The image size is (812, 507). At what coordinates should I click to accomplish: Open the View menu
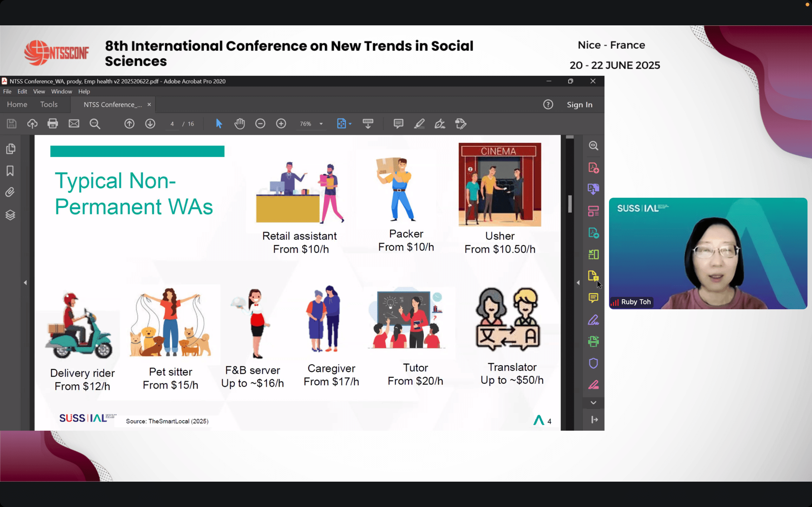[39, 91]
